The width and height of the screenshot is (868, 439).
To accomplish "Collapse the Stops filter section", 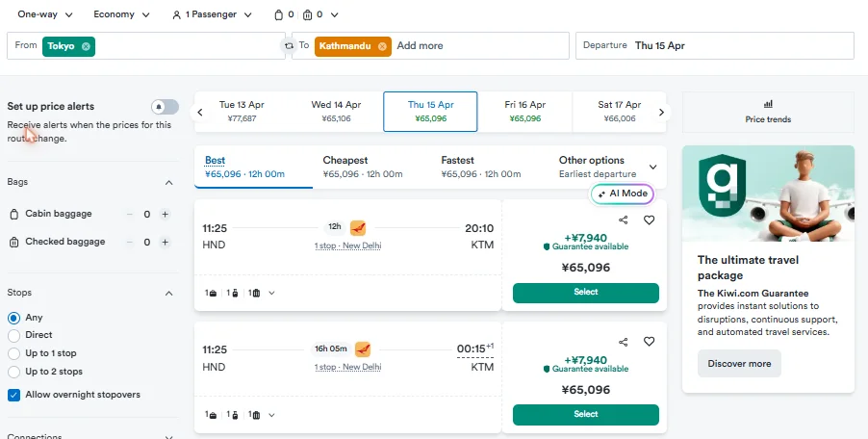I will tap(168, 293).
